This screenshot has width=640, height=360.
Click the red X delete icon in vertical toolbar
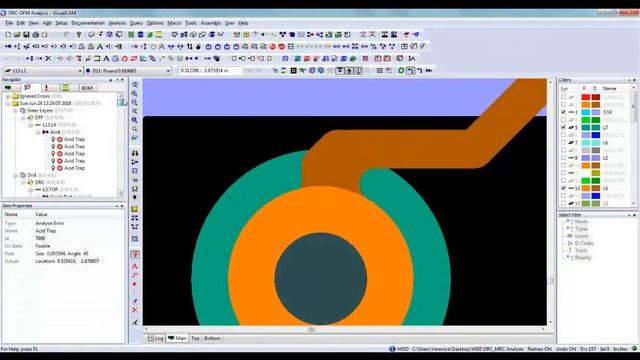point(135,310)
